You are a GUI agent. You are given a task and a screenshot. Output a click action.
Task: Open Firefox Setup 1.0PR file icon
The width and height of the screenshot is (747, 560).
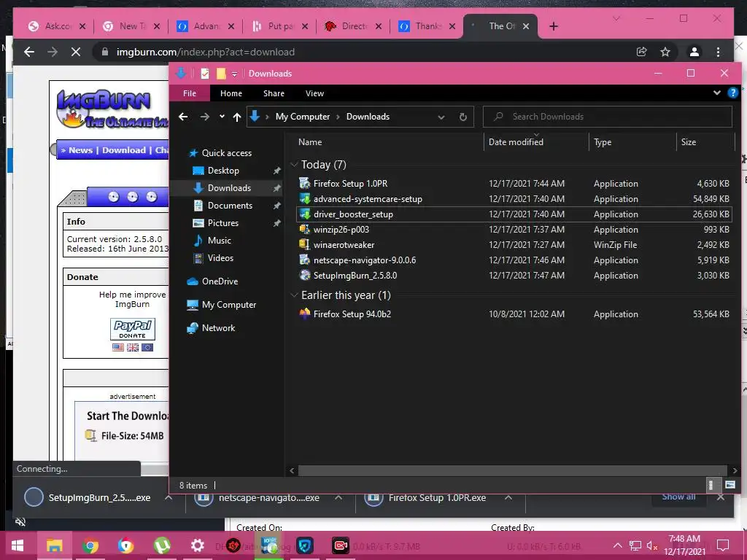coord(304,183)
